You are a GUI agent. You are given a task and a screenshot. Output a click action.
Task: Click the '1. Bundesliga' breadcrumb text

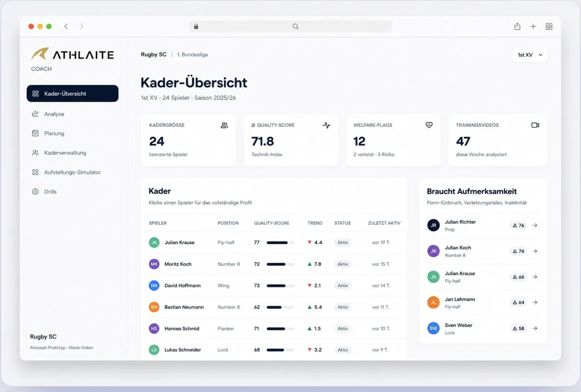coord(192,55)
